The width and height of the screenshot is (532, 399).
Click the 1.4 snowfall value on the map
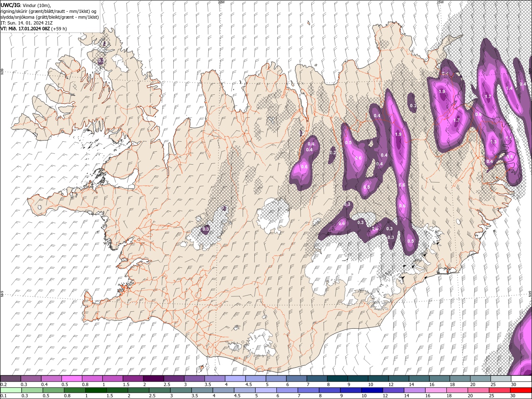[510, 88]
